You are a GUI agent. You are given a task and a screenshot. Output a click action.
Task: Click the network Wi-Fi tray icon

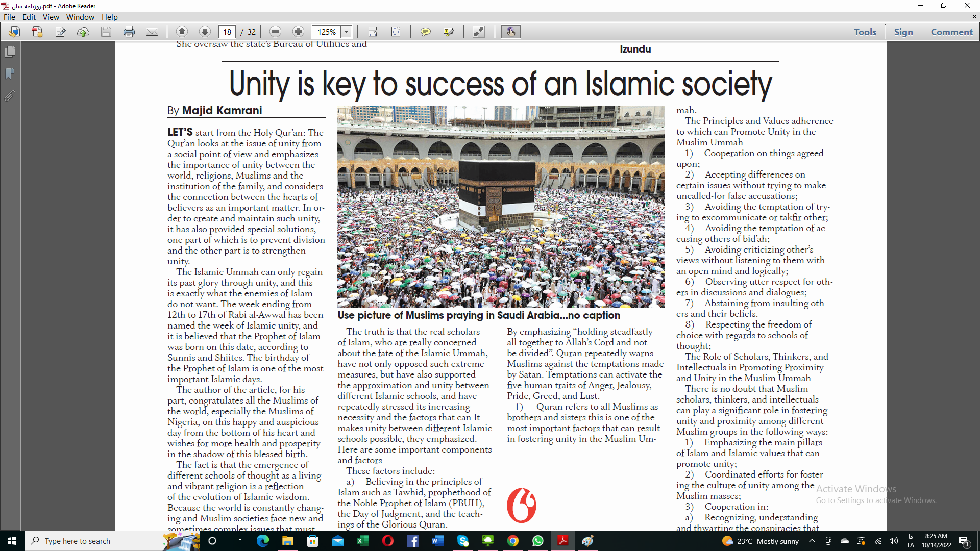tap(878, 541)
